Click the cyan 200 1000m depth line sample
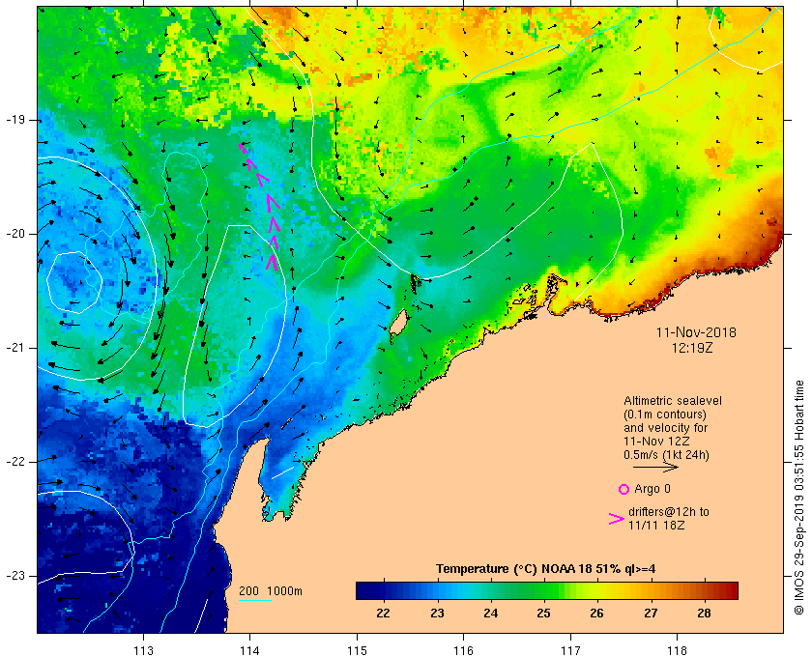The image size is (812, 657). tap(255, 601)
